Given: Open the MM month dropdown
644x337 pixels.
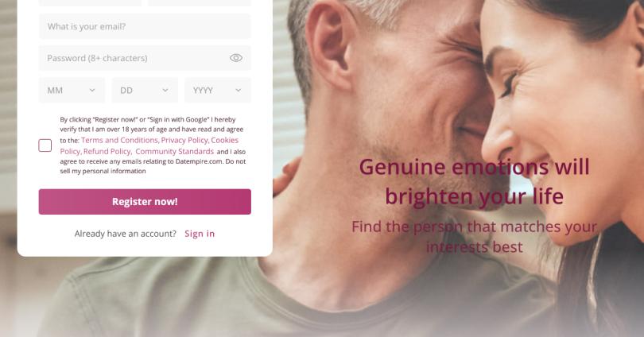Looking at the screenshot, I should [72, 90].
